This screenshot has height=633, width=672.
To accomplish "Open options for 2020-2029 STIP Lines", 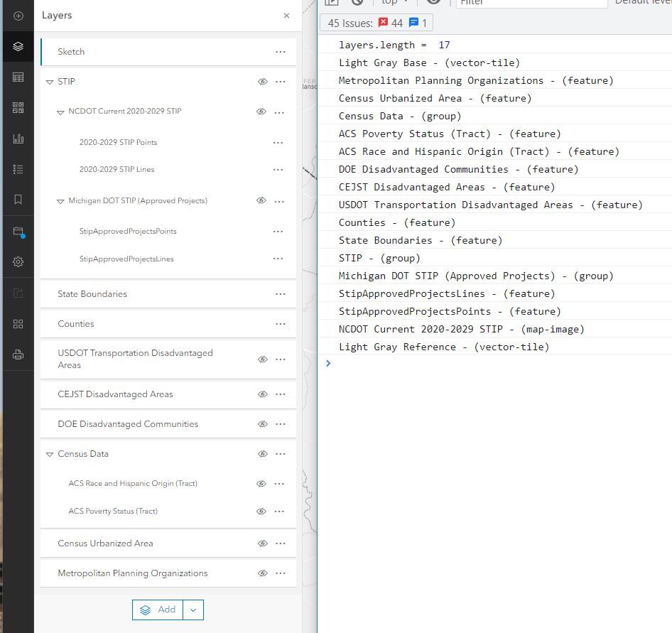I will coord(278,170).
